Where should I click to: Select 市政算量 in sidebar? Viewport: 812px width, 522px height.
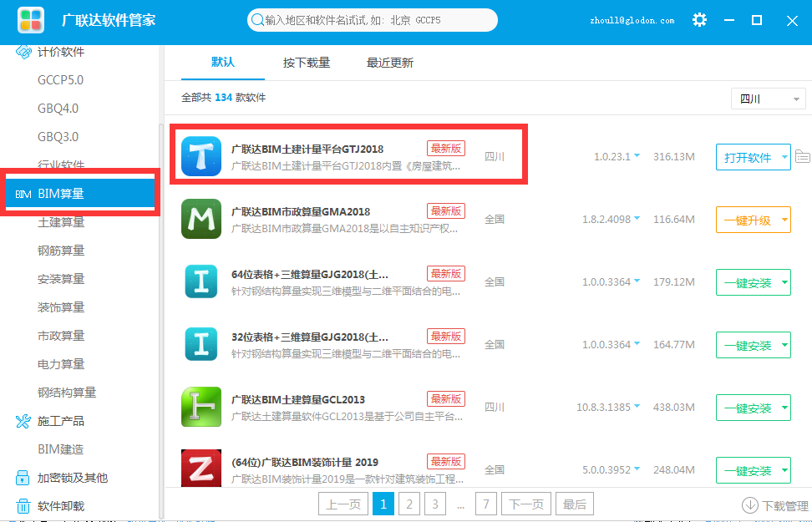pos(61,336)
